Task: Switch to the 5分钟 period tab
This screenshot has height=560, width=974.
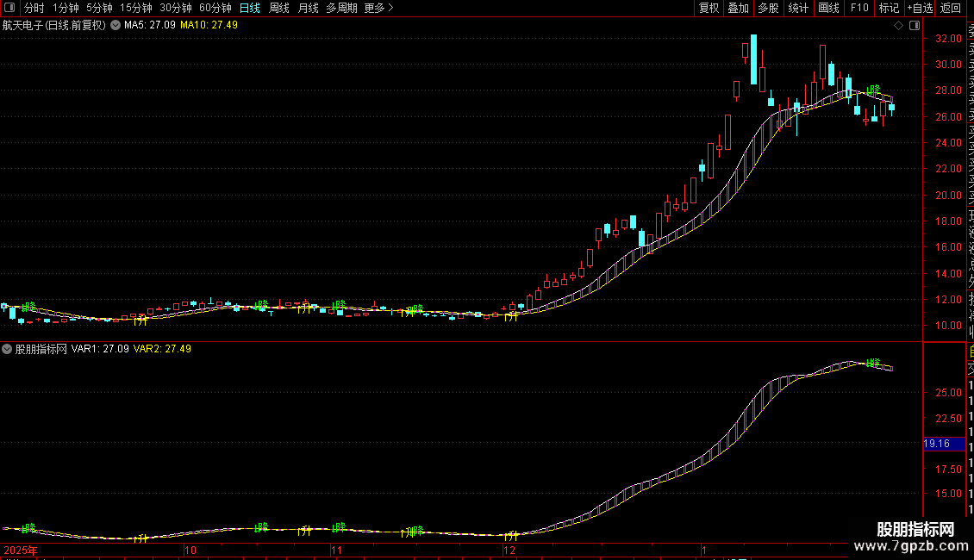Action: click(99, 8)
